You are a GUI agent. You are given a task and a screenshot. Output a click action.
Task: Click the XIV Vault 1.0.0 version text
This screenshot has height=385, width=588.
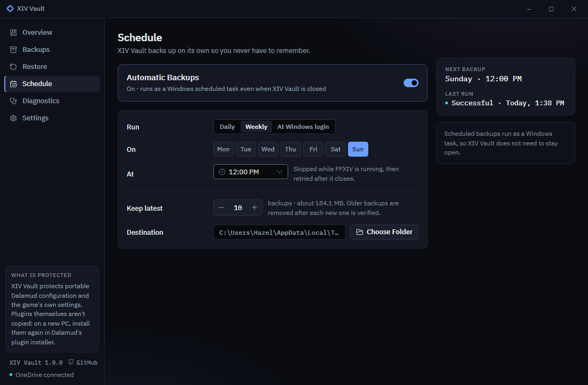click(36, 363)
